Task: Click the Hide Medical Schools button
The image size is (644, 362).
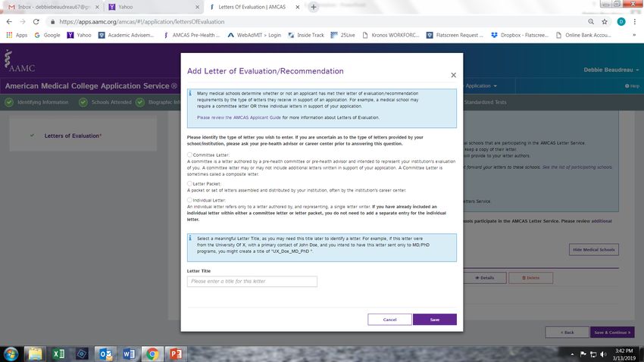Action: click(x=593, y=250)
